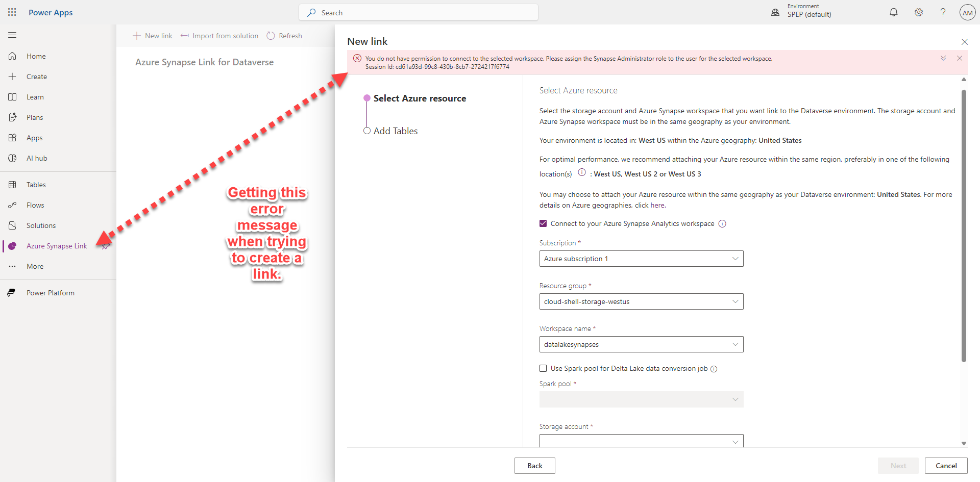
Task: Open Solutions in the navigation
Action: [41, 225]
